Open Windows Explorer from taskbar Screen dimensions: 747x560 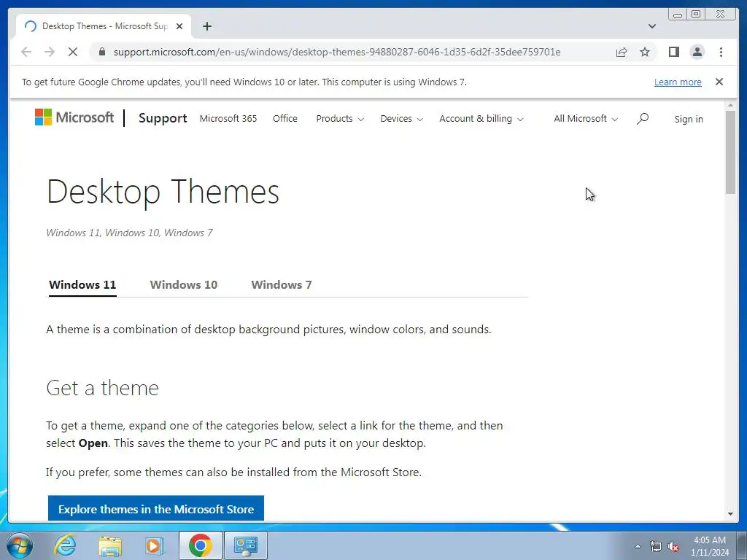110,545
